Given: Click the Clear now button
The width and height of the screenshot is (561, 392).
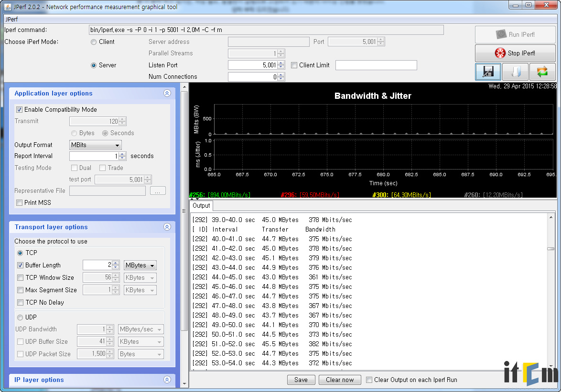Looking at the screenshot, I should [340, 380].
